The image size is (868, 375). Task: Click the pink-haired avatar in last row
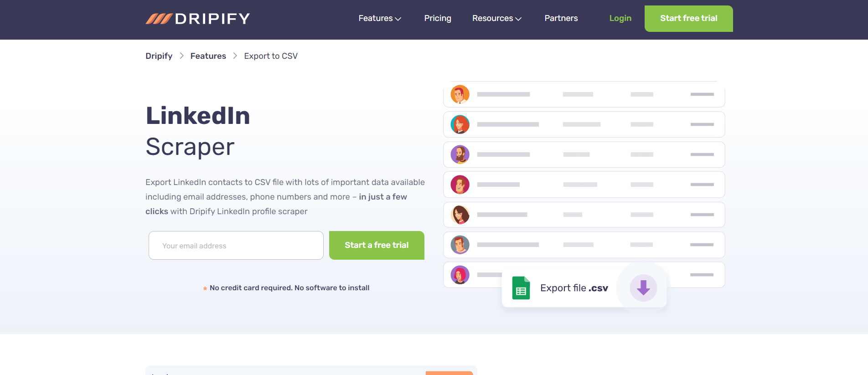click(460, 275)
